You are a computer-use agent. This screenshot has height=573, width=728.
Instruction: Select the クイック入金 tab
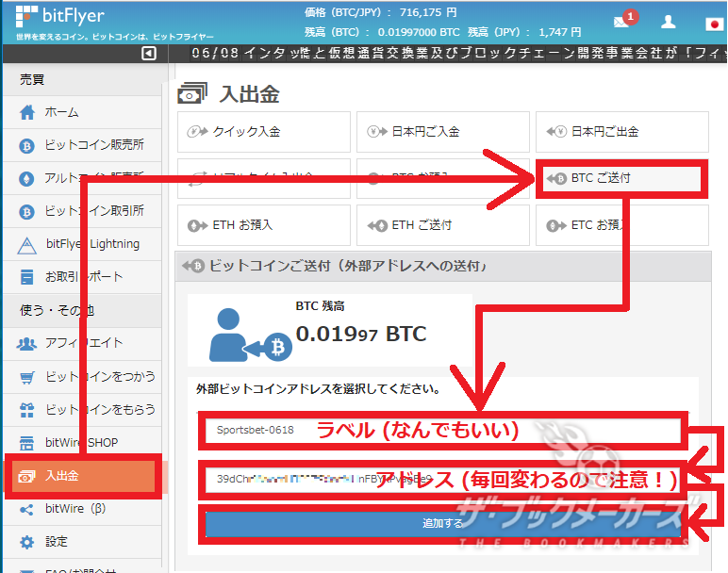tap(263, 131)
